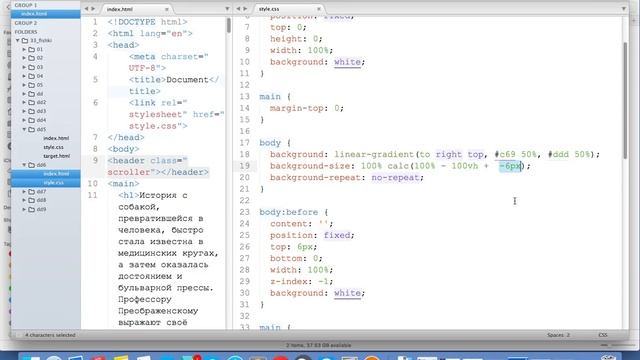
Task: Click the vertical scrollbar of the style.css pane
Action: [625, 100]
